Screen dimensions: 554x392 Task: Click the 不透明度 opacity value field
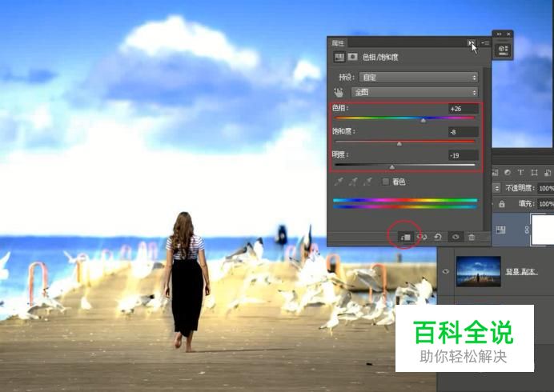click(545, 189)
